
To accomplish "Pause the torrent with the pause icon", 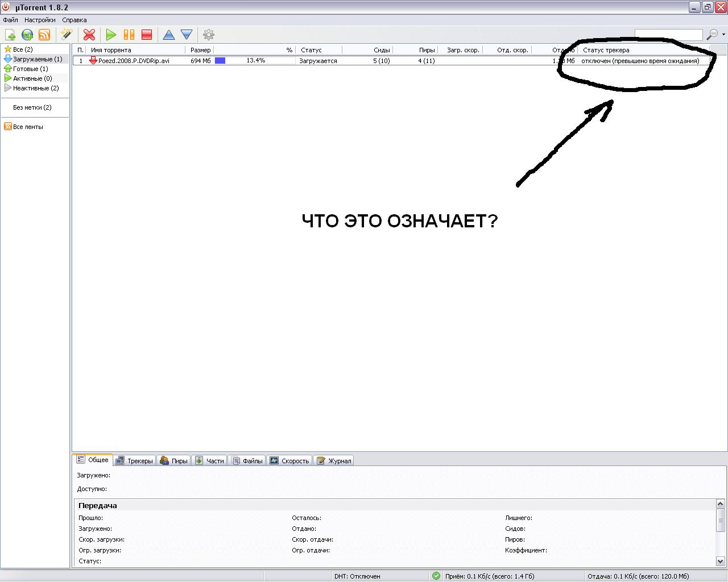I will pos(129,35).
